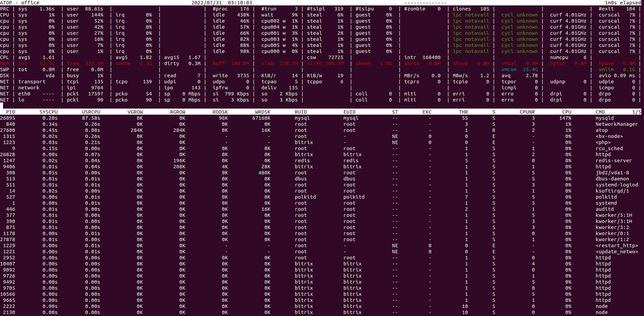Select the systemd-logind process command

[x=617, y=185]
